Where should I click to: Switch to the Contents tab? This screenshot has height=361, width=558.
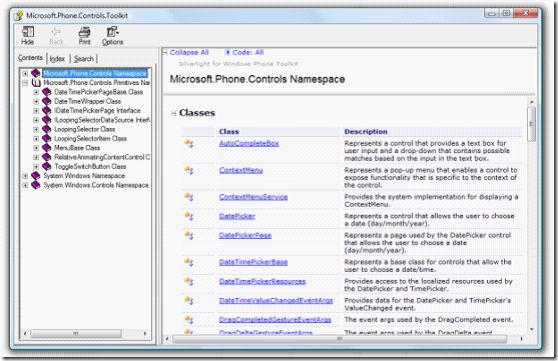[x=30, y=58]
